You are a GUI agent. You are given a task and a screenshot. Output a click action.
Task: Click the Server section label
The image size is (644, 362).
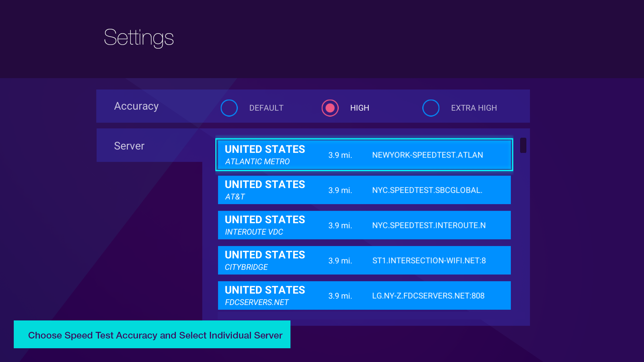pos(129,146)
